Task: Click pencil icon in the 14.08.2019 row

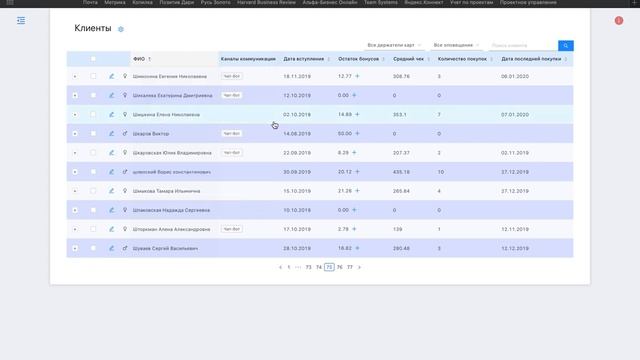Action: 111,133
